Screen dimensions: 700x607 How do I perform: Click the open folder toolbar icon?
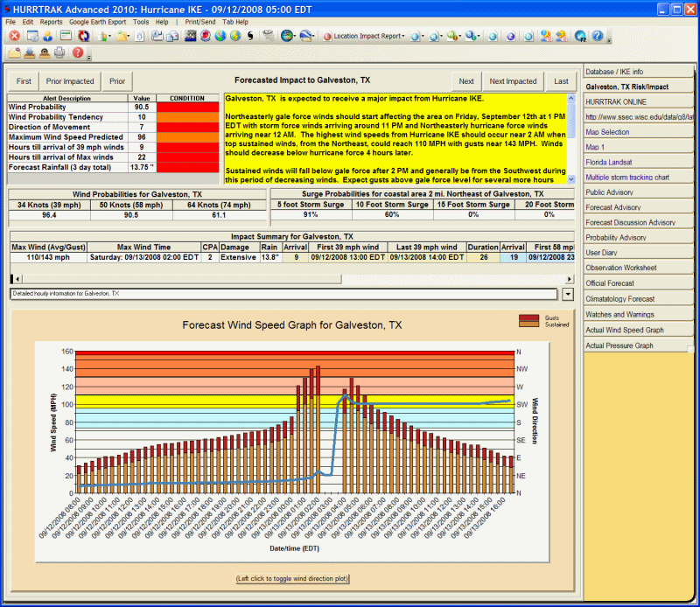click(x=122, y=37)
